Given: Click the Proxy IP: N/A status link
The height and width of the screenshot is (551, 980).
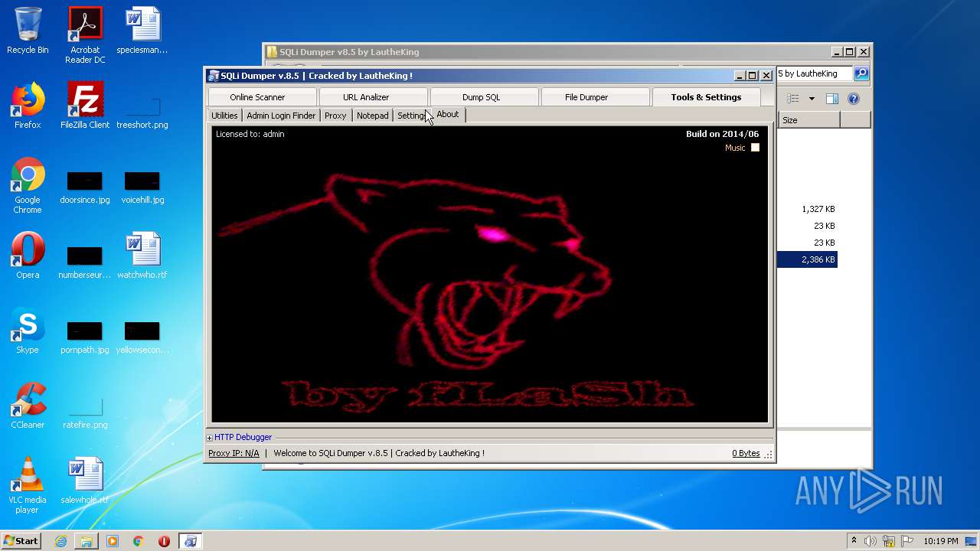Looking at the screenshot, I should pos(234,453).
